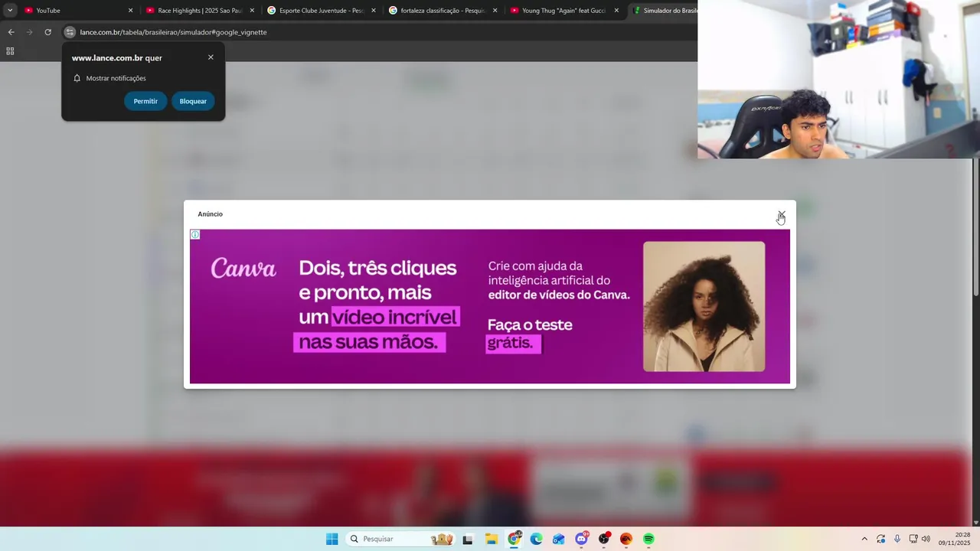This screenshot has height=551, width=980.
Task: Reload the page with the refresh icon
Action: [47, 32]
